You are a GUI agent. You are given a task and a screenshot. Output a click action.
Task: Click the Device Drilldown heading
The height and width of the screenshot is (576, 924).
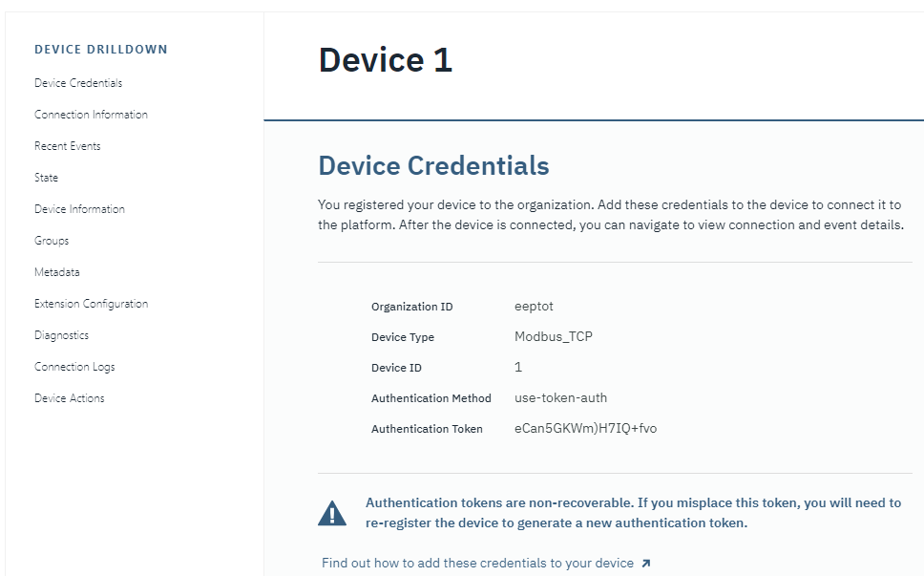tap(100, 49)
